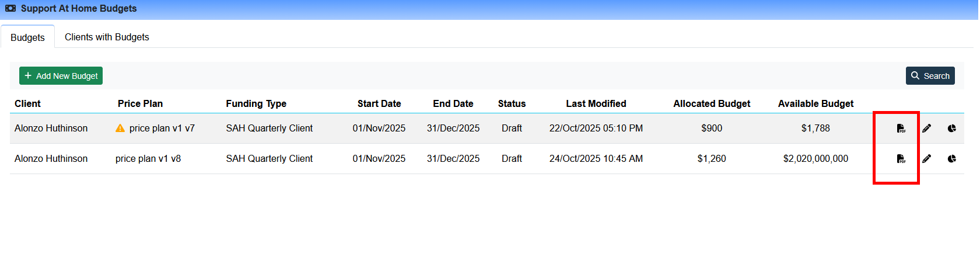Sort by the Client column header
The image size is (980, 253).
27,104
